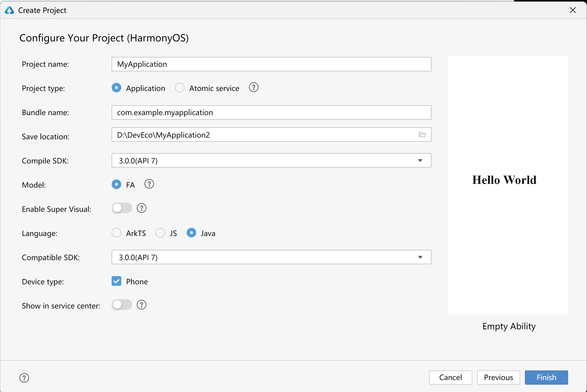
Task: Select Atomic service project type
Action: click(180, 88)
